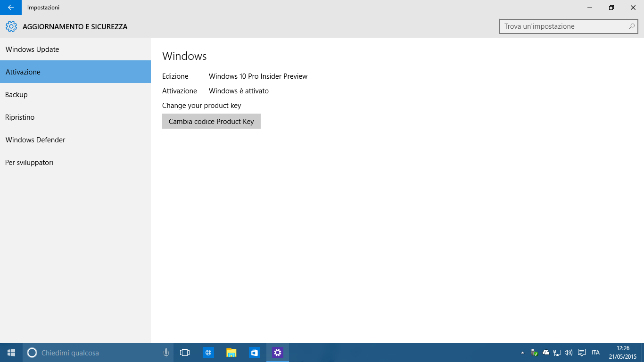644x362 pixels.
Task: Open the Store app from the taskbar
Action: coord(255,353)
